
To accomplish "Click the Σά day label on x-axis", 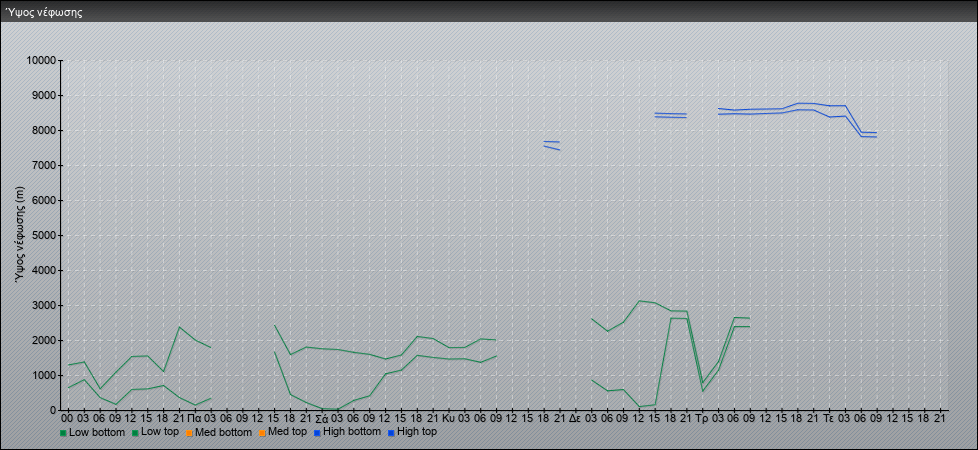I will pyautogui.click(x=322, y=418).
